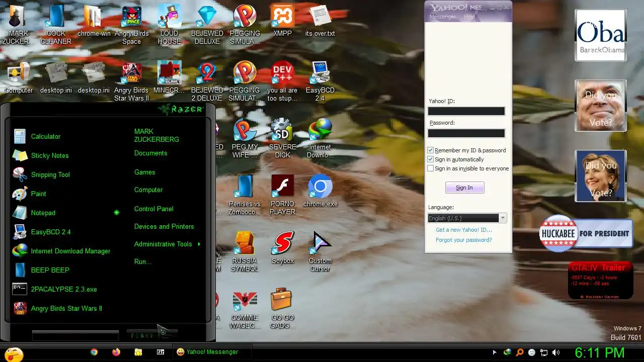
Task: Select the EasyBCD 2.4 desktop shortcut
Action: pos(320,81)
